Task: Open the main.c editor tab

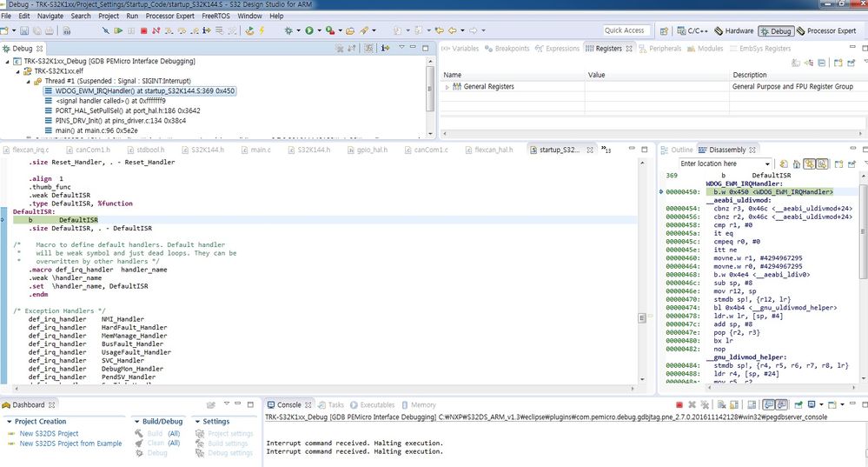Action: (x=255, y=150)
